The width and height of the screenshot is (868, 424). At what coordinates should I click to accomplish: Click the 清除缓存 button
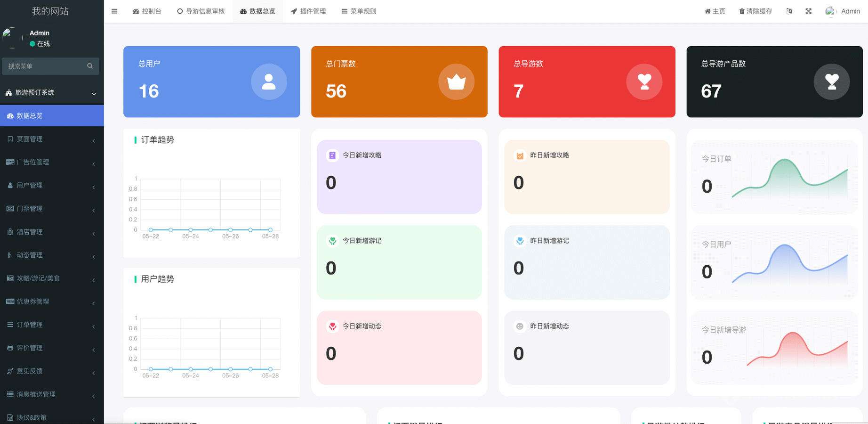755,11
